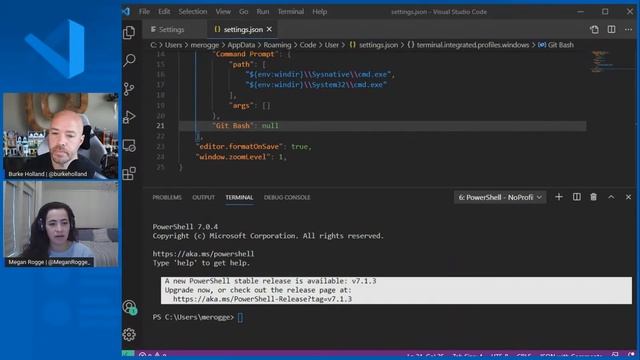The image size is (640, 360).
Task: Open the Help menu
Action: click(x=319, y=11)
